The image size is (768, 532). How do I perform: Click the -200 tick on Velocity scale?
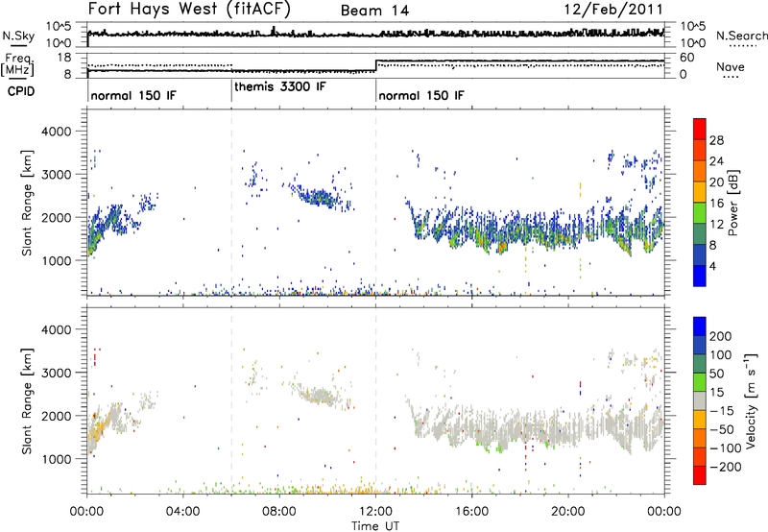pos(724,467)
